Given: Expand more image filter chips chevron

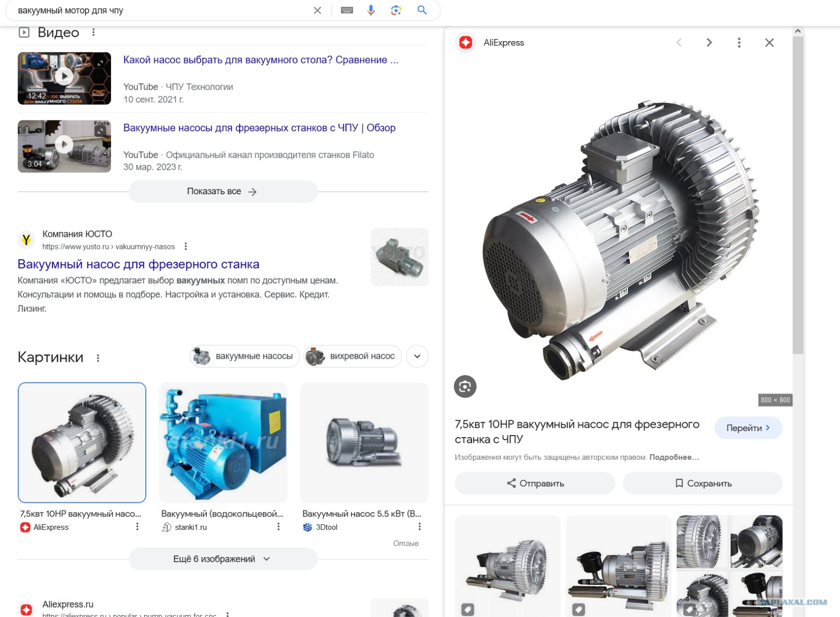Looking at the screenshot, I should (417, 356).
